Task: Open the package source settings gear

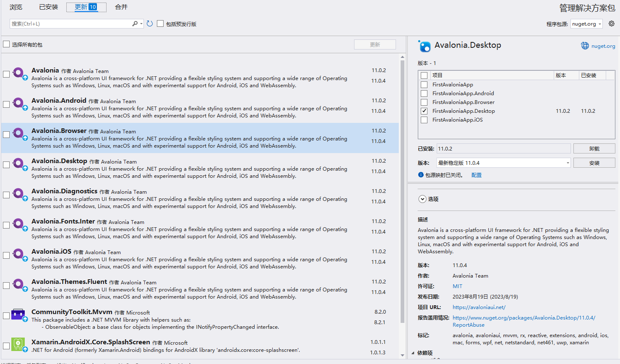Action: tap(612, 23)
